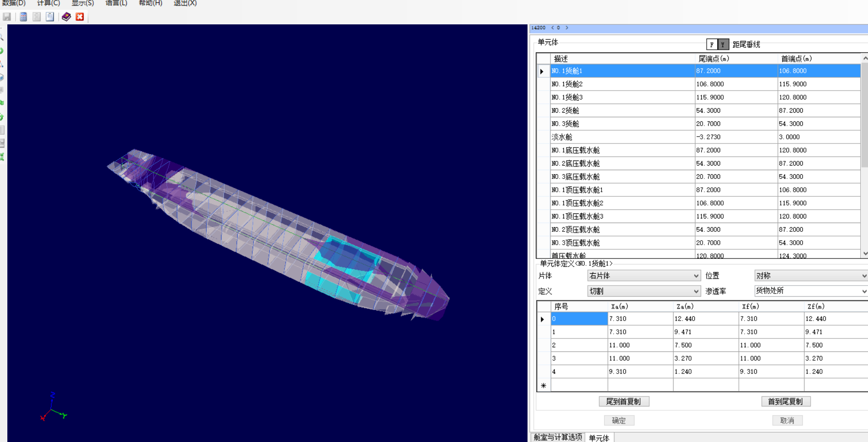This screenshot has height=442, width=868.
Task: Click the ship hull model in the 3D view
Action: 278,235
